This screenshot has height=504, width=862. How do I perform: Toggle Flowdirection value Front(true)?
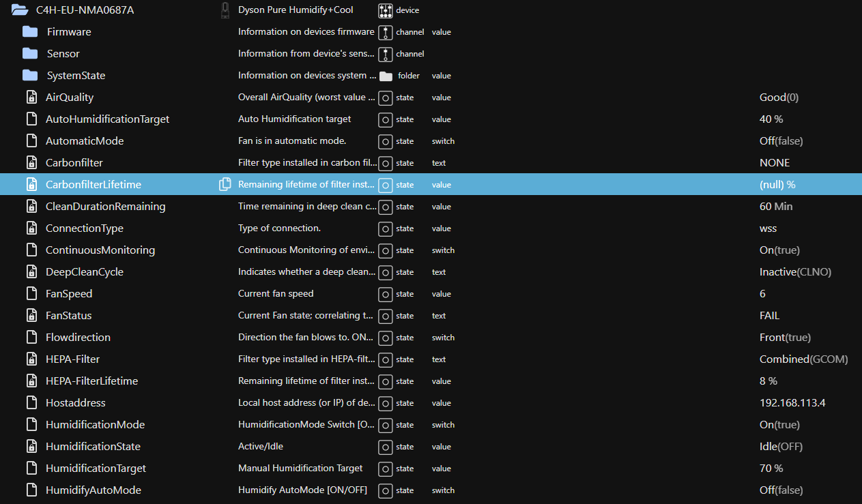(x=786, y=338)
